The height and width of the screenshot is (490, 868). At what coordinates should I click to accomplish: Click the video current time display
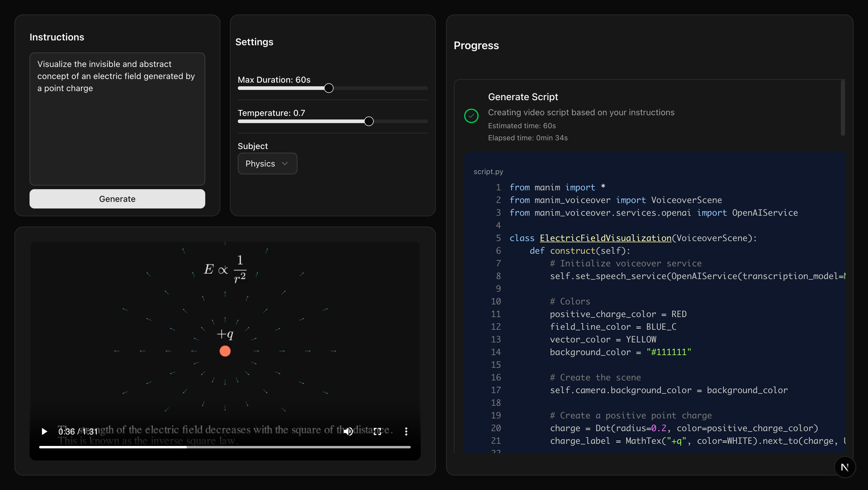tap(66, 432)
